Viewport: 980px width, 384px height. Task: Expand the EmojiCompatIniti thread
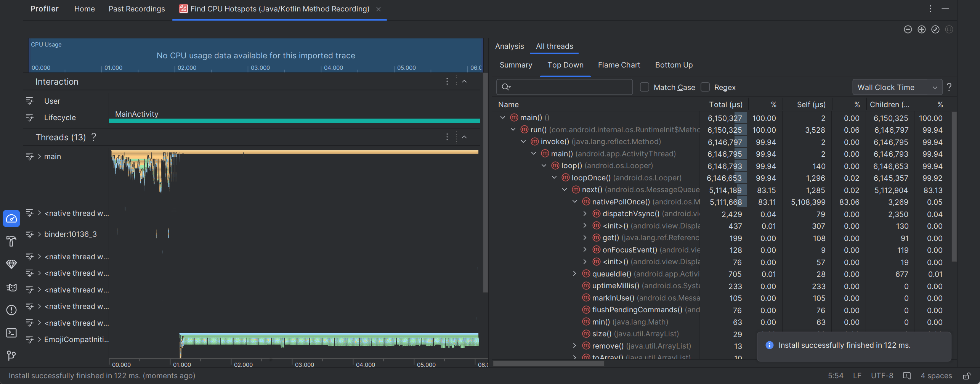point(39,339)
